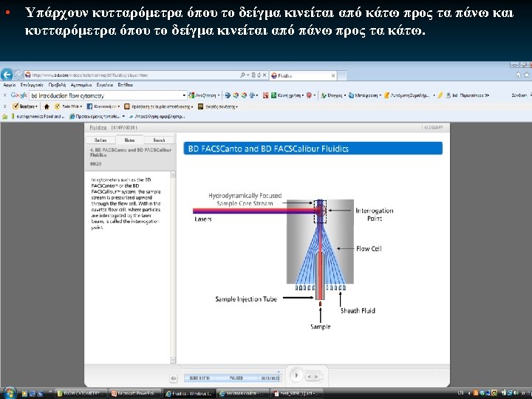Click the browser forward arrow button
The height and width of the screenshot is (399, 532).
pyautogui.click(x=18, y=75)
